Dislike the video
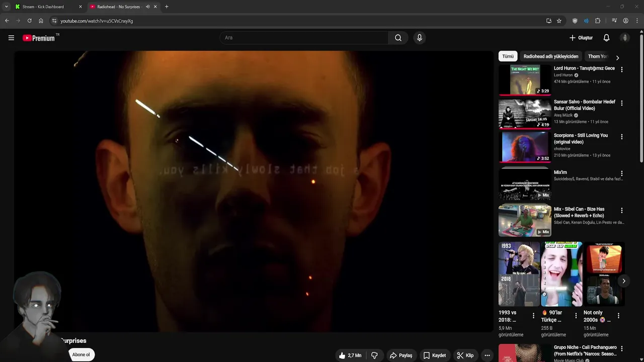The height and width of the screenshot is (362, 644). pos(374,355)
